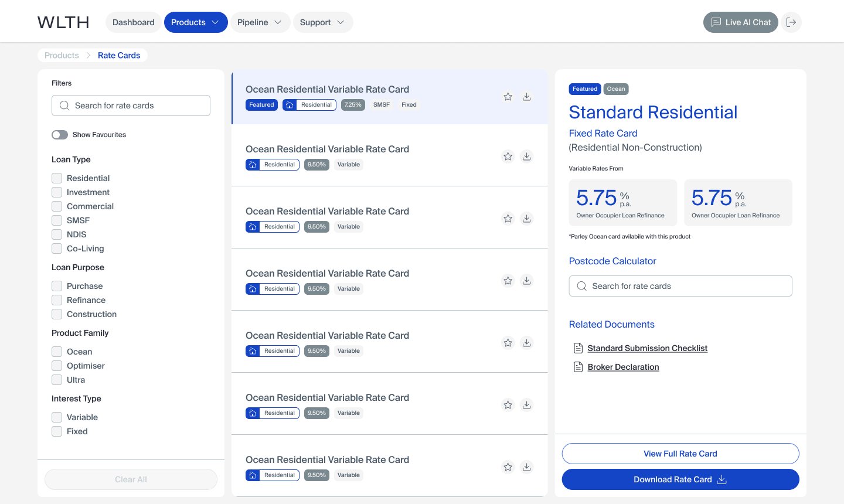
Task: Tick the SMSF checkbox in filters
Action: point(57,220)
